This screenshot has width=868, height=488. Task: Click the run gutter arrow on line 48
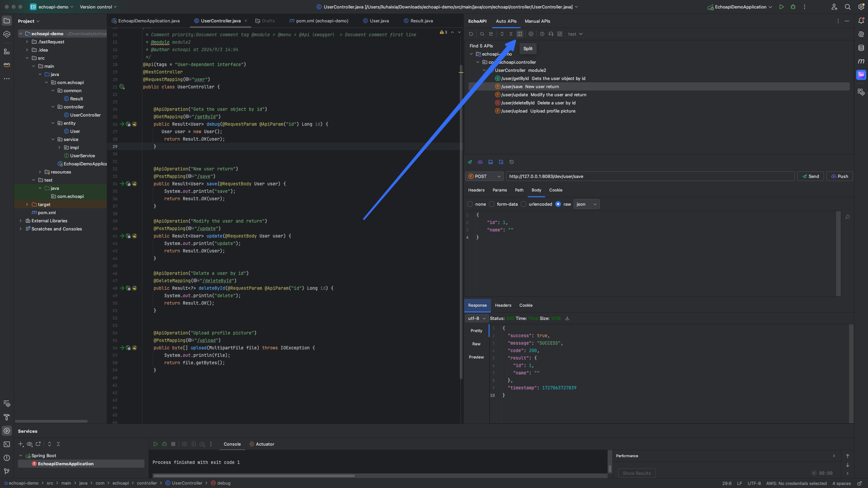122,288
